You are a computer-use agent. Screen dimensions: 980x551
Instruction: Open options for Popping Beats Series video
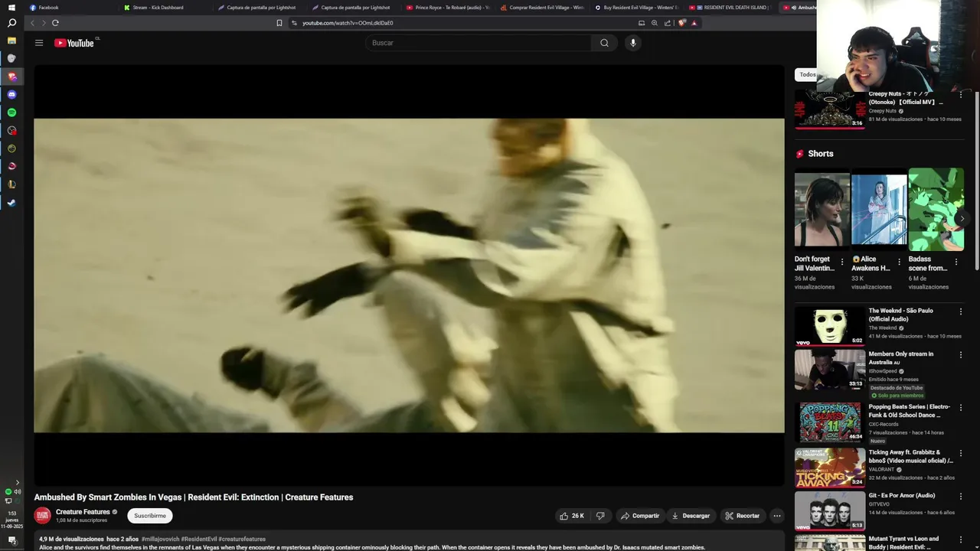point(961,408)
